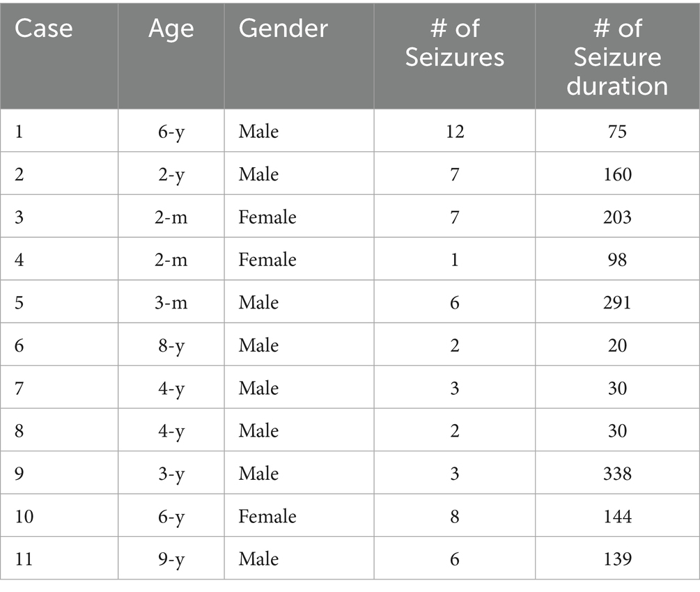Select "Female" in the case 10 row
Viewport: 700px width, 592px height.
click(x=267, y=516)
